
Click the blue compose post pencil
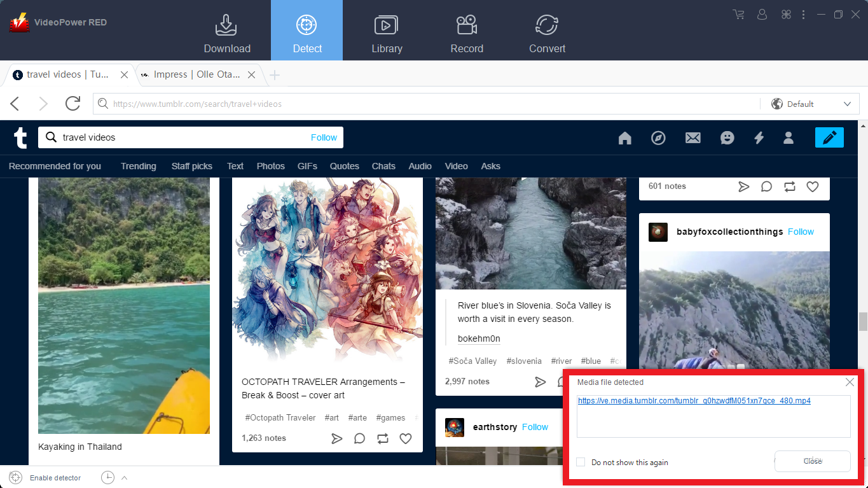point(829,137)
